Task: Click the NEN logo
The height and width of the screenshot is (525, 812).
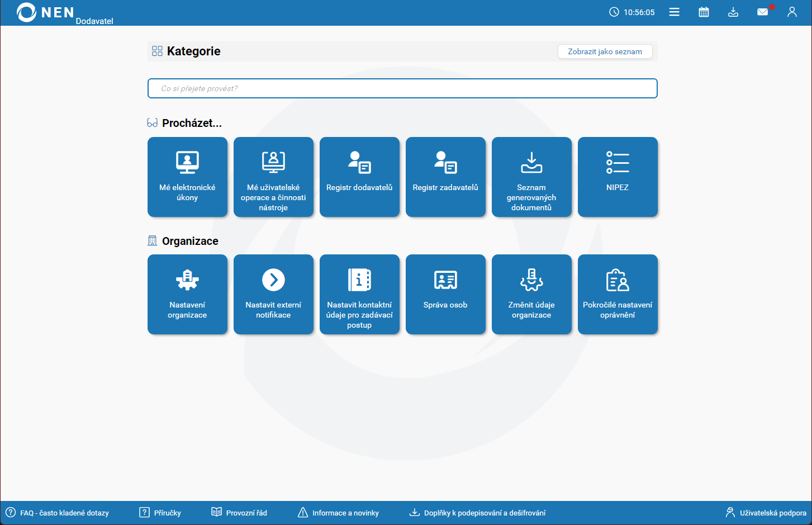Action: [46, 12]
